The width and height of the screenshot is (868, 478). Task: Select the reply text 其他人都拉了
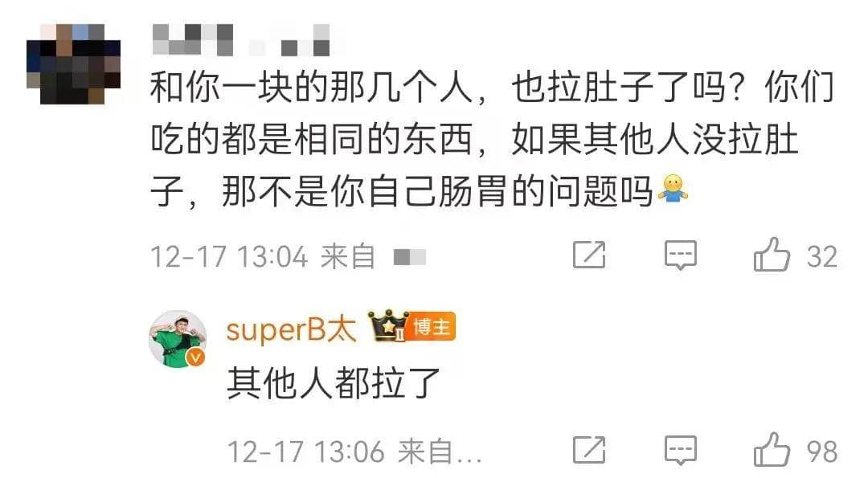click(x=334, y=383)
